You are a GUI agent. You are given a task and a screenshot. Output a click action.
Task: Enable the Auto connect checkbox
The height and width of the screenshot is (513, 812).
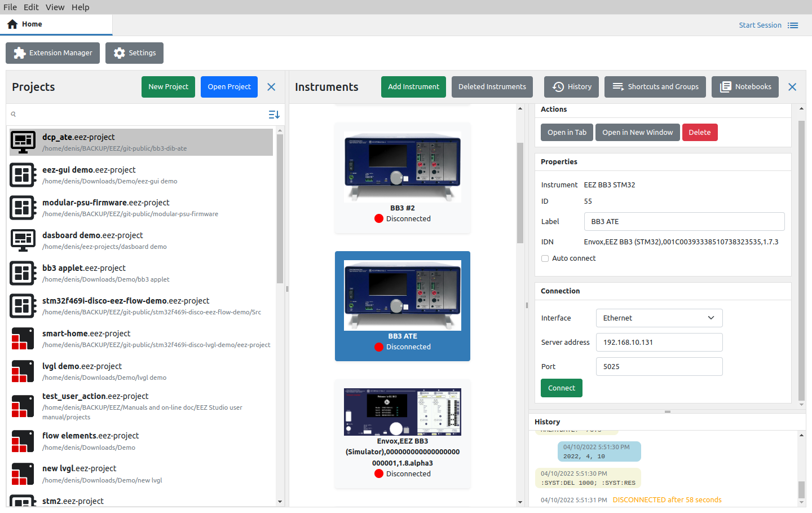[545, 258]
